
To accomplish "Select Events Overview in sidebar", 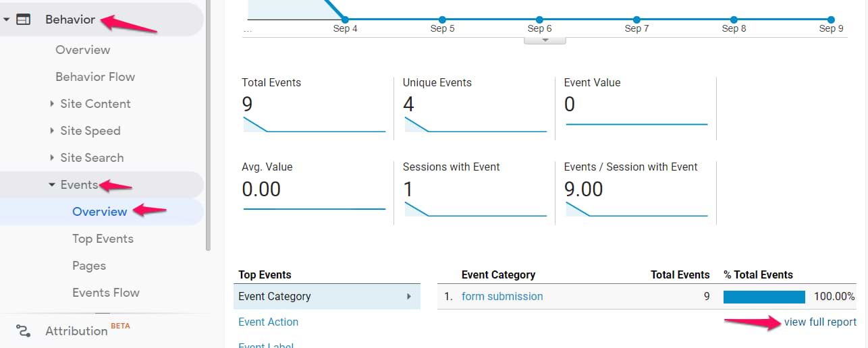I will [99, 212].
